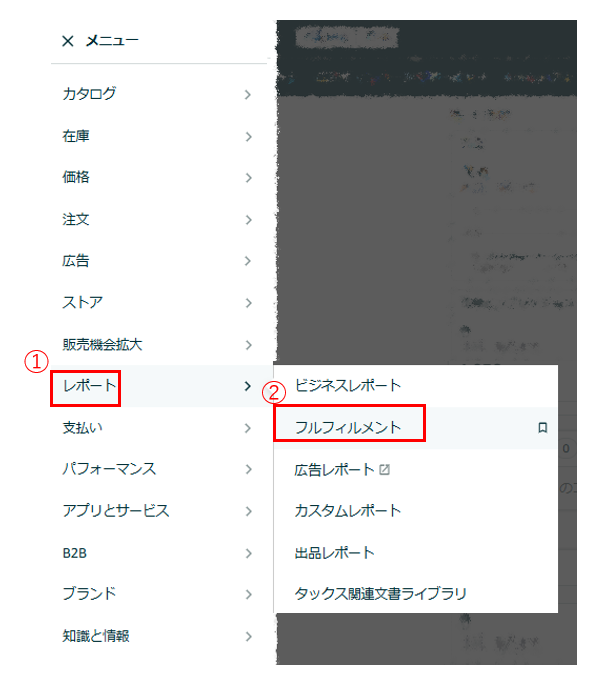
Task: Open the パフォーマンス menu item
Action: (x=109, y=469)
